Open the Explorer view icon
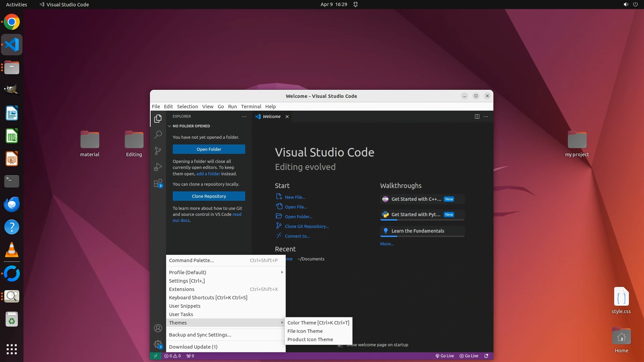 click(x=158, y=119)
